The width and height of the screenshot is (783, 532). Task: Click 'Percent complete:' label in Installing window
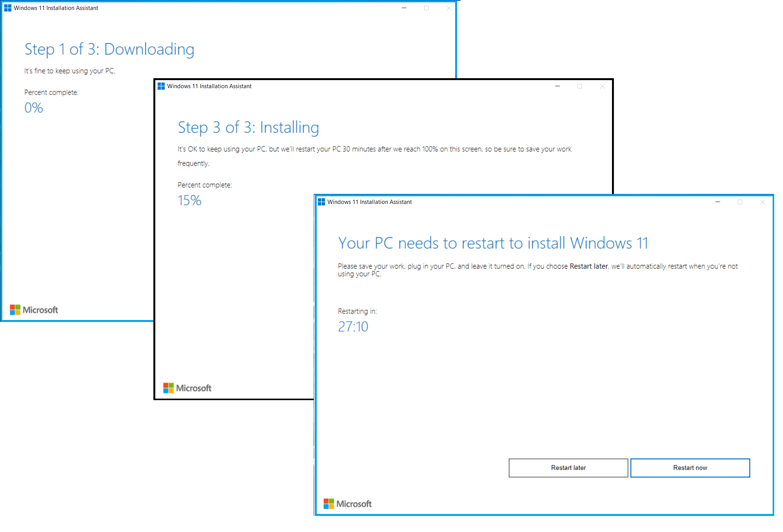pyautogui.click(x=205, y=185)
